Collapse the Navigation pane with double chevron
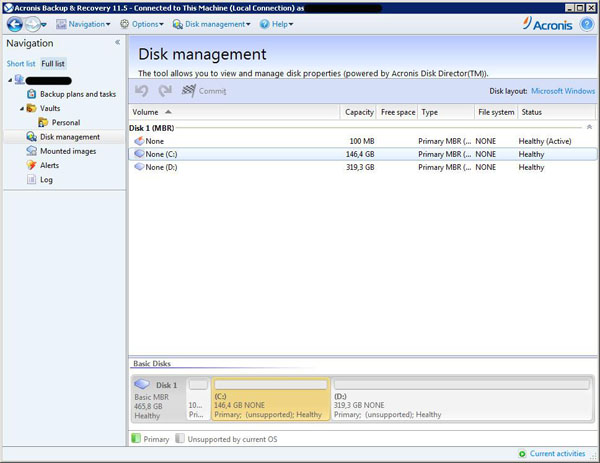 [117, 42]
